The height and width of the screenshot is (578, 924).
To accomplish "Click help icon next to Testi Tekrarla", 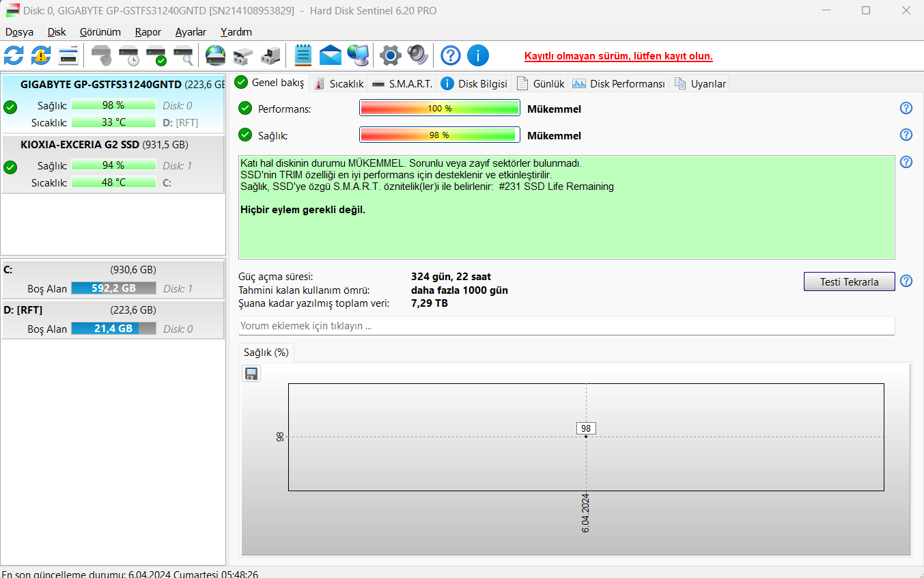I will pyautogui.click(x=906, y=281).
